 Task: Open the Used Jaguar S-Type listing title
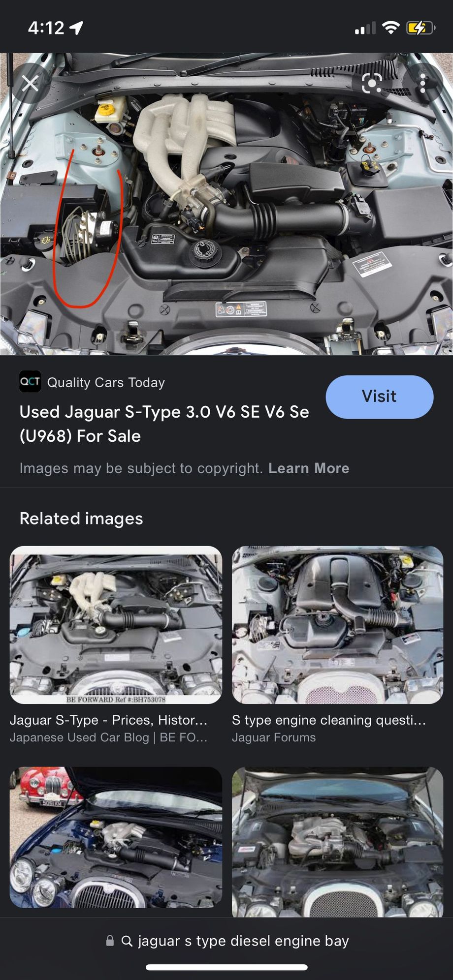click(x=164, y=424)
